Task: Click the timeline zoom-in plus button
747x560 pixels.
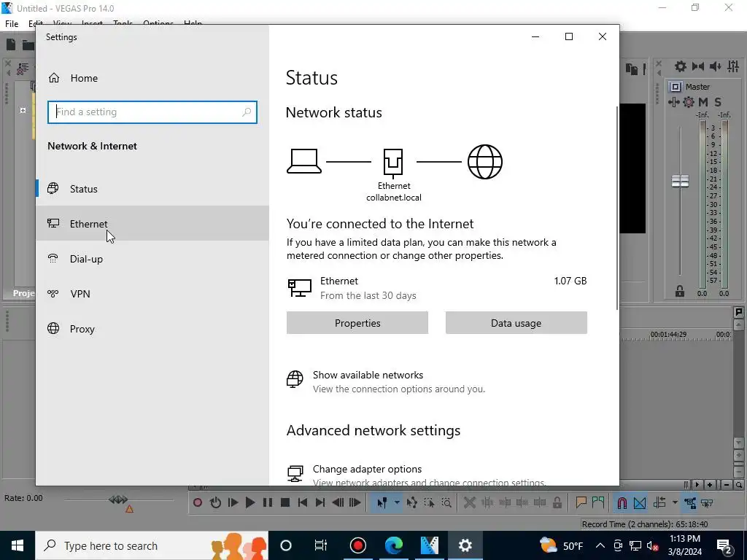Action: pyautogui.click(x=710, y=485)
